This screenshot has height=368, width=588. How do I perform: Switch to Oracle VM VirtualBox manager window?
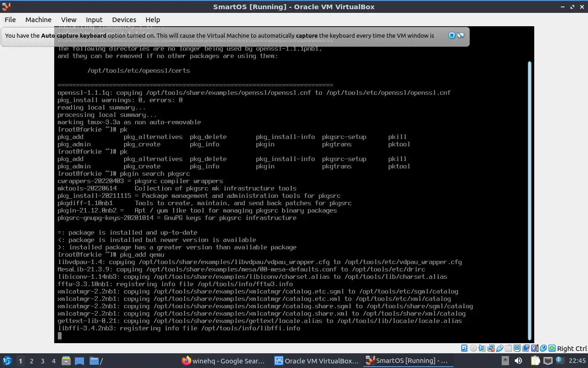coord(317,361)
